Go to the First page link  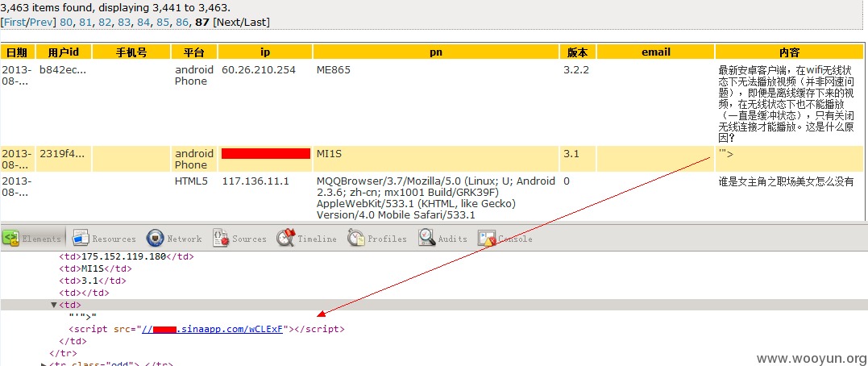15,22
